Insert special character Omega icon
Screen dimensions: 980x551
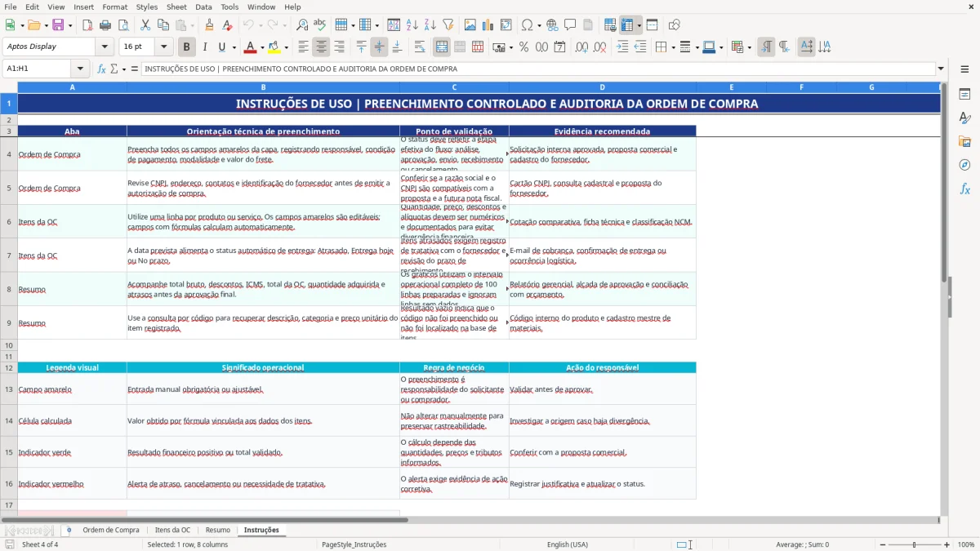click(527, 25)
